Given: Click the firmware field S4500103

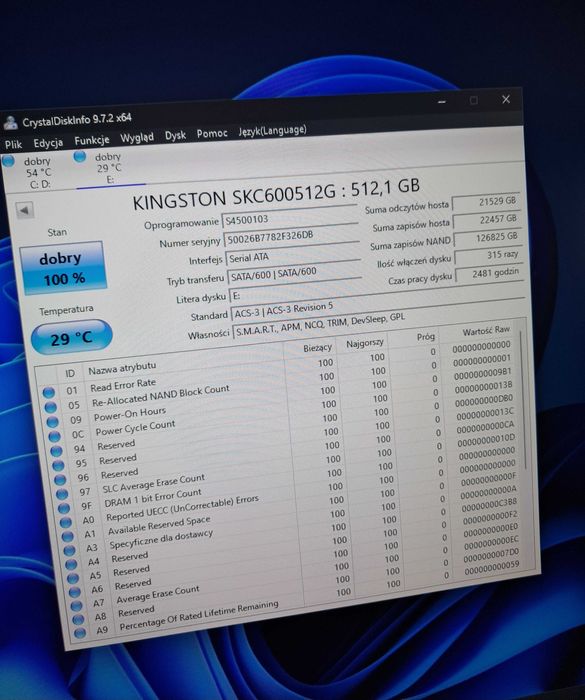Looking at the screenshot, I should (289, 217).
